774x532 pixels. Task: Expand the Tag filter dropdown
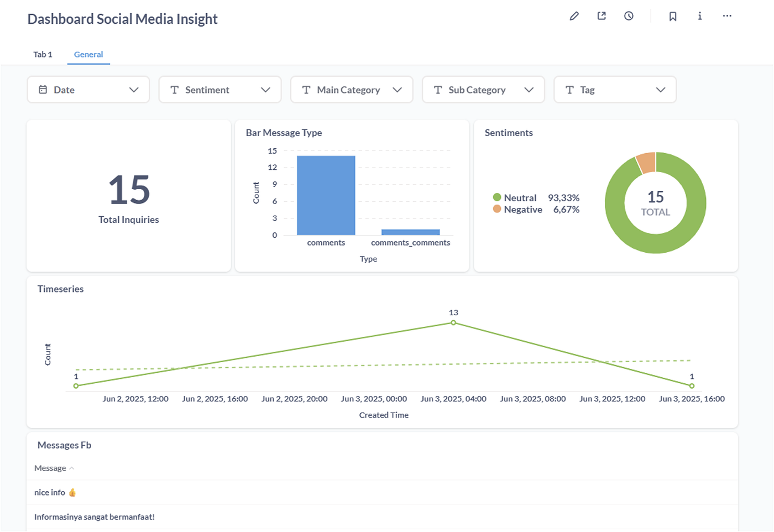[x=615, y=90]
